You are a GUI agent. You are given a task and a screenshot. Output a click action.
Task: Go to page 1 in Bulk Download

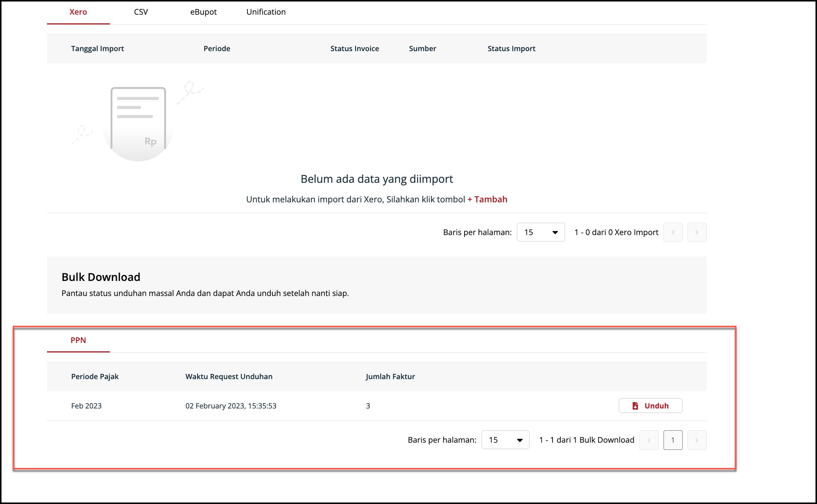(x=673, y=440)
